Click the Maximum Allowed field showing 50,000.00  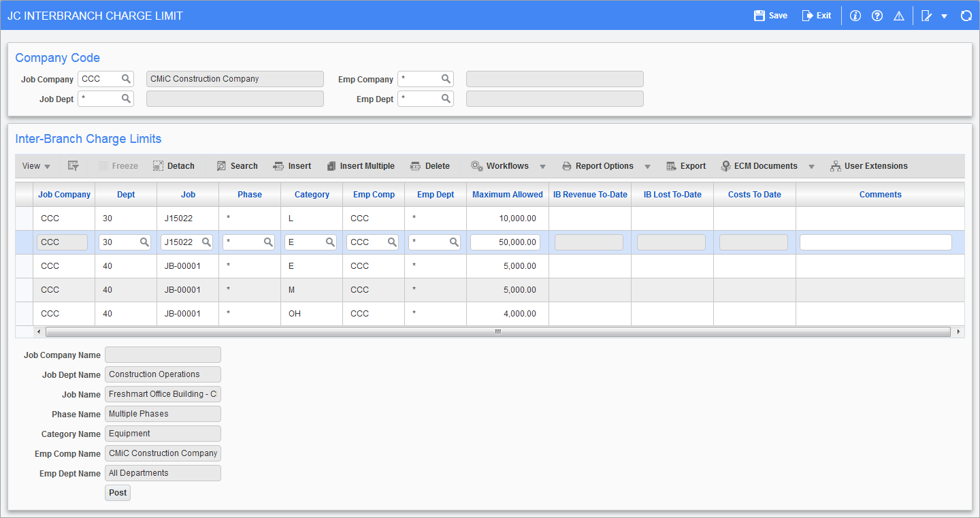505,242
